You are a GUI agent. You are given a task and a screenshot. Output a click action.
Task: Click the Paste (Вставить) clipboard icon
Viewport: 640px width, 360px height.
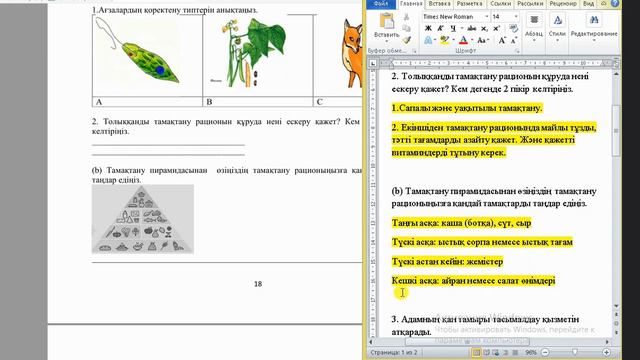386,21
